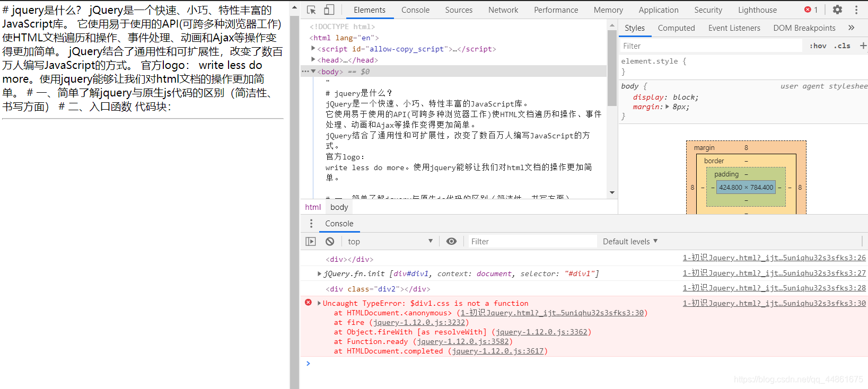
Task: Expand jQuery.fn.init console object
Action: 319,274
